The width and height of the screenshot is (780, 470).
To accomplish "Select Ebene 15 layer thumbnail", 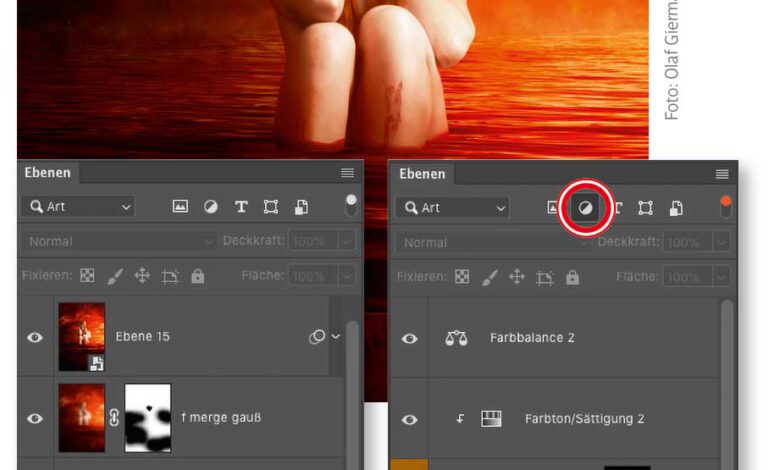I will click(82, 337).
